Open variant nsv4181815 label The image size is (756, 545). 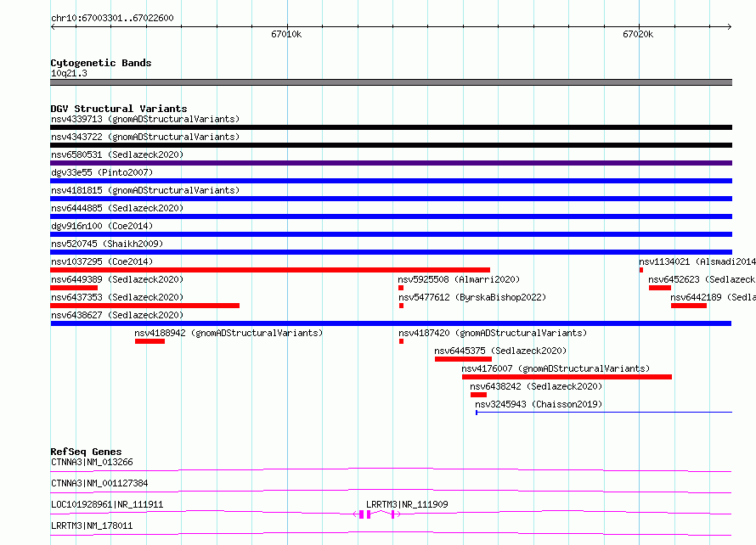(145, 190)
